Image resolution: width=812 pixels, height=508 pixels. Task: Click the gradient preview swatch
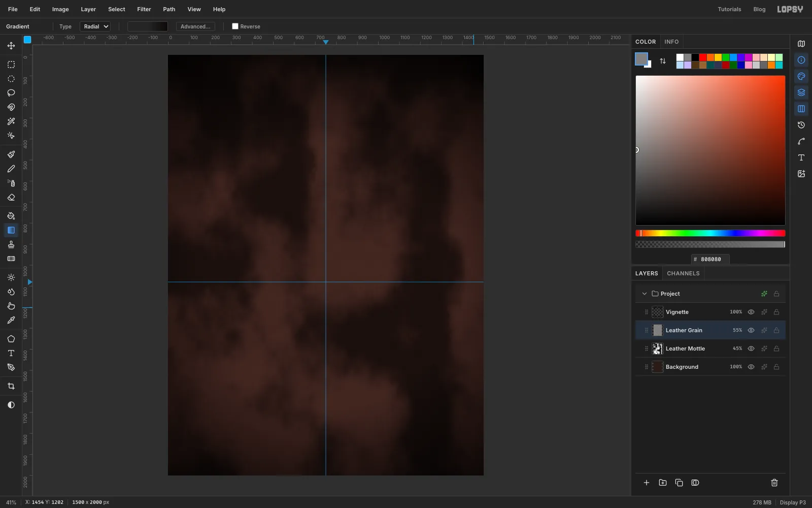tap(148, 26)
